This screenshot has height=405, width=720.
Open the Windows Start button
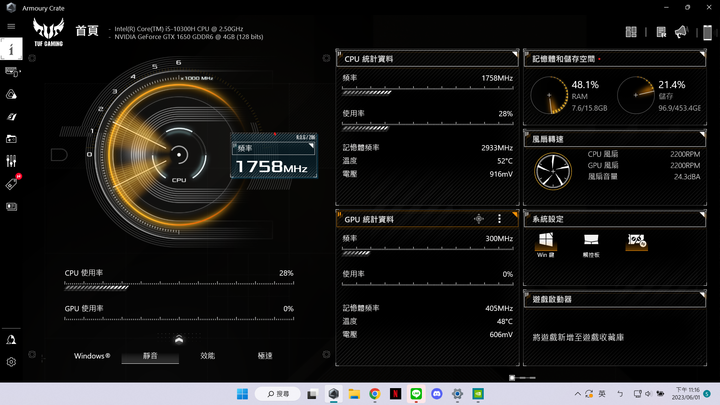click(x=242, y=394)
